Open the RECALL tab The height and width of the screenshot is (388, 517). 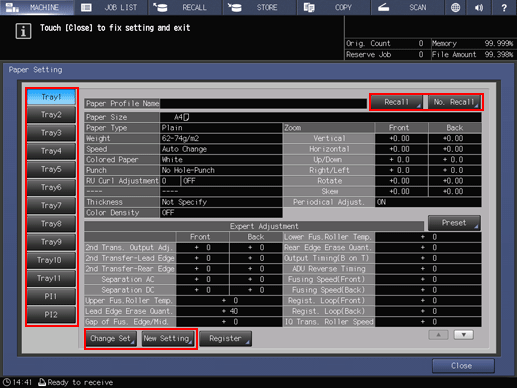tap(186, 7)
